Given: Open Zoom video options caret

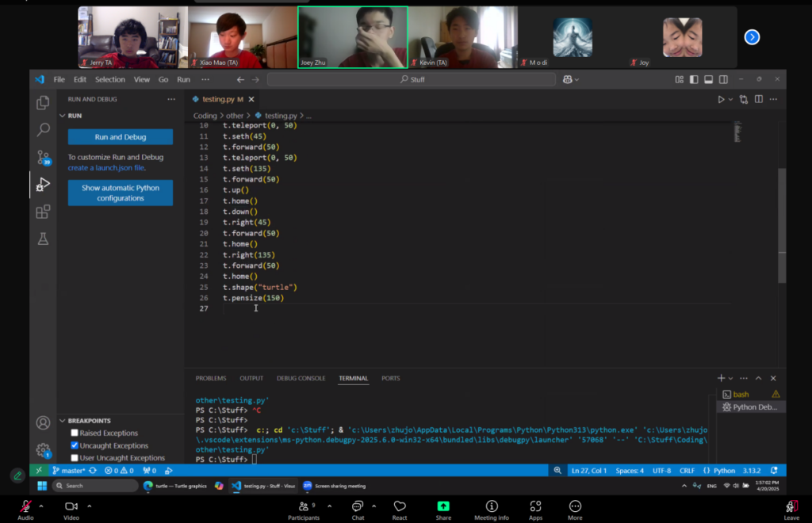Looking at the screenshot, I should tap(89, 506).
